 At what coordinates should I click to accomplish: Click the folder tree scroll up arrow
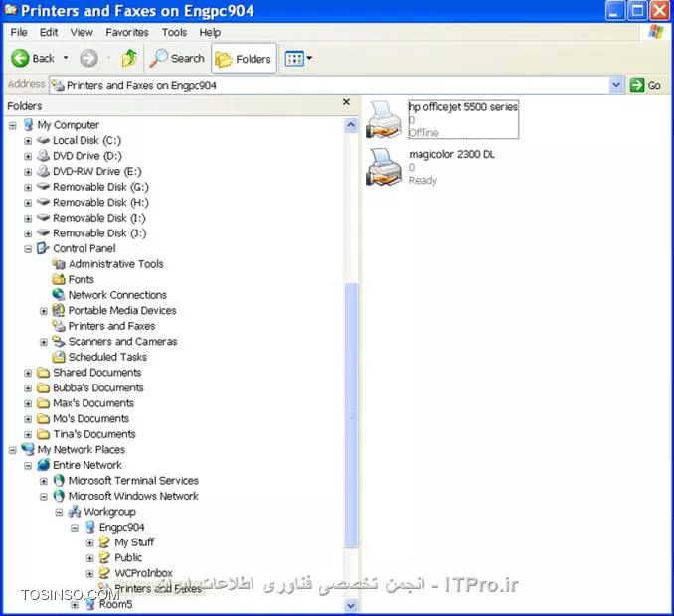coord(351,125)
